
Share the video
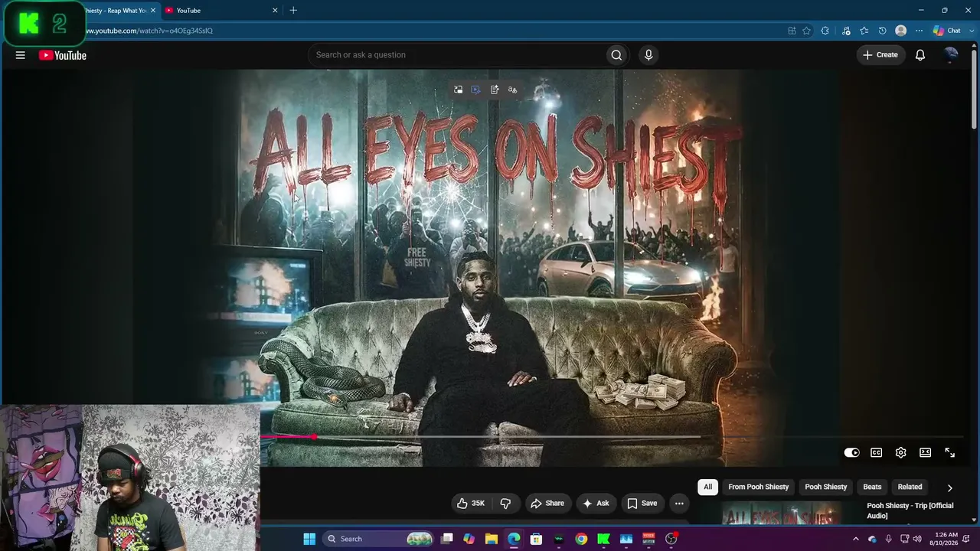coord(547,504)
